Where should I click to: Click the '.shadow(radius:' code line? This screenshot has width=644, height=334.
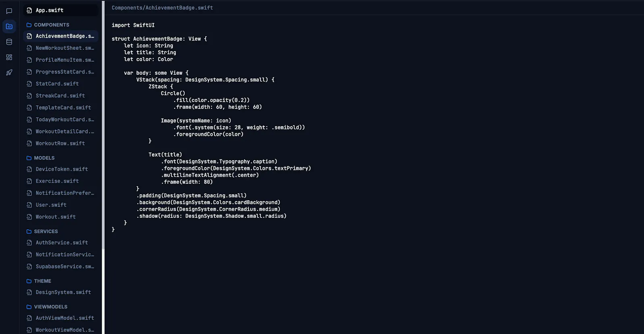click(x=212, y=216)
